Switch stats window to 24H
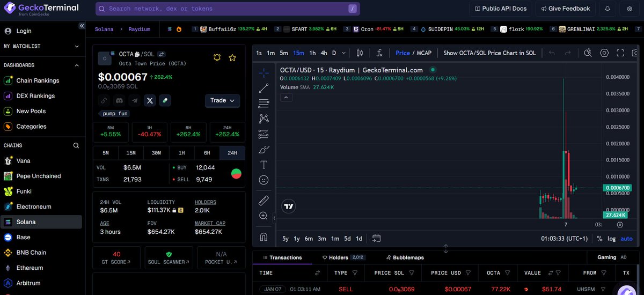 click(232, 153)
